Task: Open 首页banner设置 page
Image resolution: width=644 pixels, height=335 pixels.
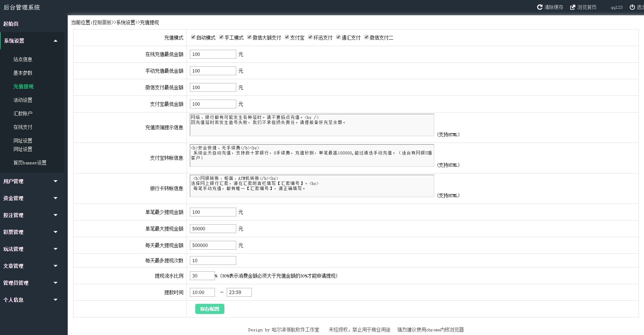Action: 30,163
